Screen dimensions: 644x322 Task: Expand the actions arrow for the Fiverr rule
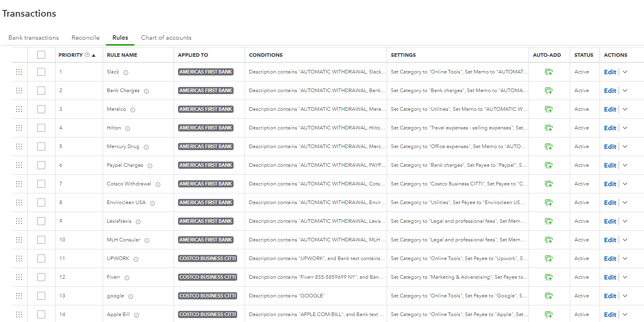pos(625,277)
